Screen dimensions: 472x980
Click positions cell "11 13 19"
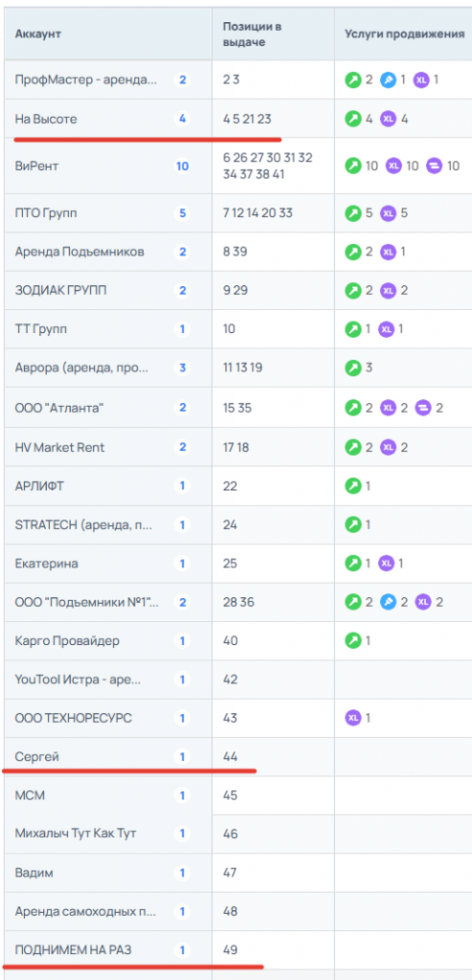pos(242,367)
